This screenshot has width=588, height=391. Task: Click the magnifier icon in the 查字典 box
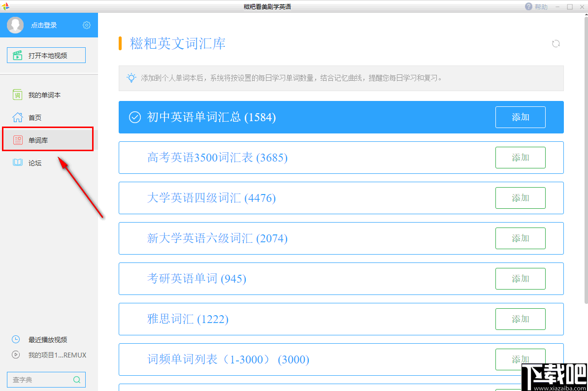pos(77,380)
